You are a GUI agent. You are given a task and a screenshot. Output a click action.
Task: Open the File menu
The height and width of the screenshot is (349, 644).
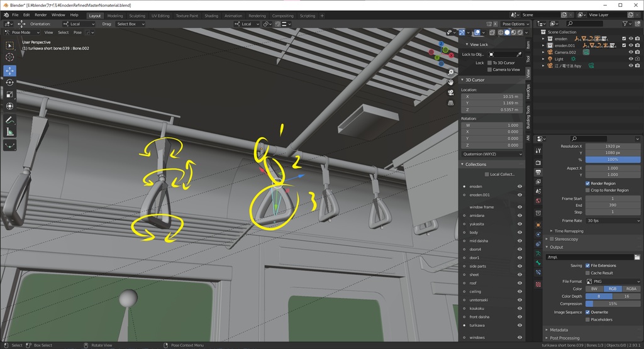click(x=15, y=15)
